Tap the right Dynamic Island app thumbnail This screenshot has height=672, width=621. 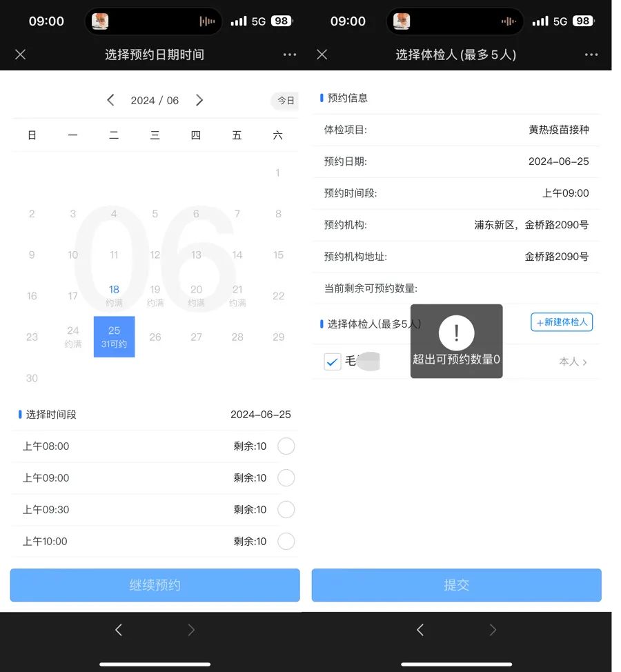tap(402, 21)
